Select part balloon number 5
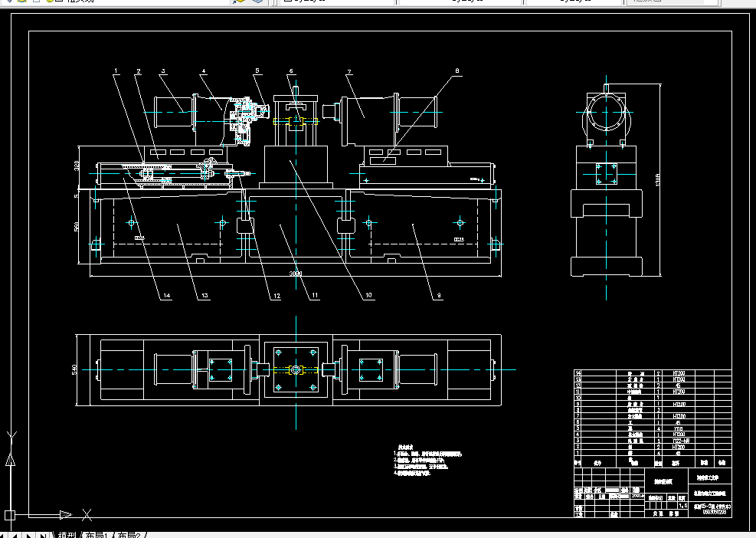 click(x=257, y=71)
